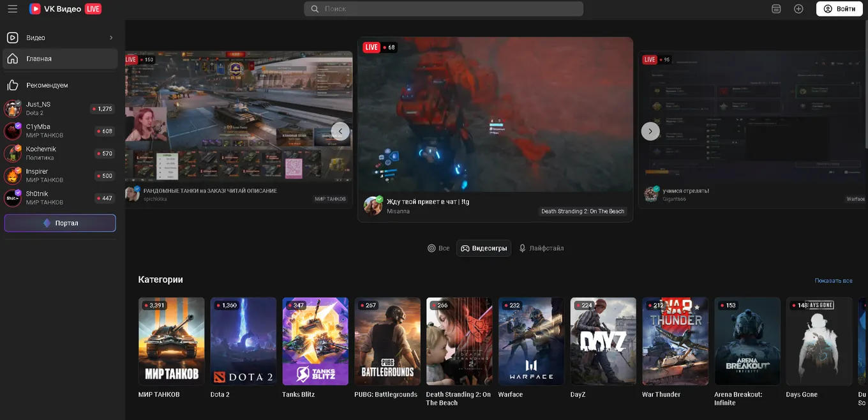Image resolution: width=868 pixels, height=420 pixels.
Task: Switch to the Лайфстайл tab
Action: [541, 248]
